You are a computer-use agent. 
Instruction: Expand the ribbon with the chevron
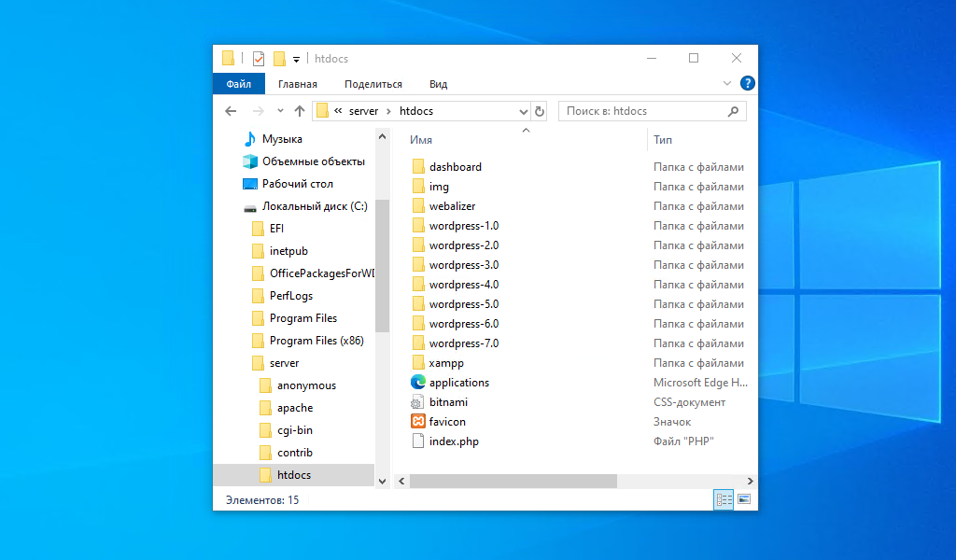(726, 83)
